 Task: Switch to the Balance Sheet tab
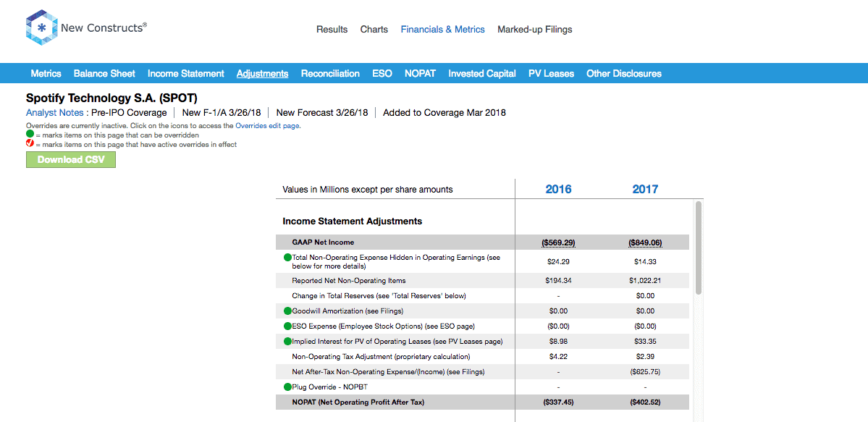pos(105,73)
